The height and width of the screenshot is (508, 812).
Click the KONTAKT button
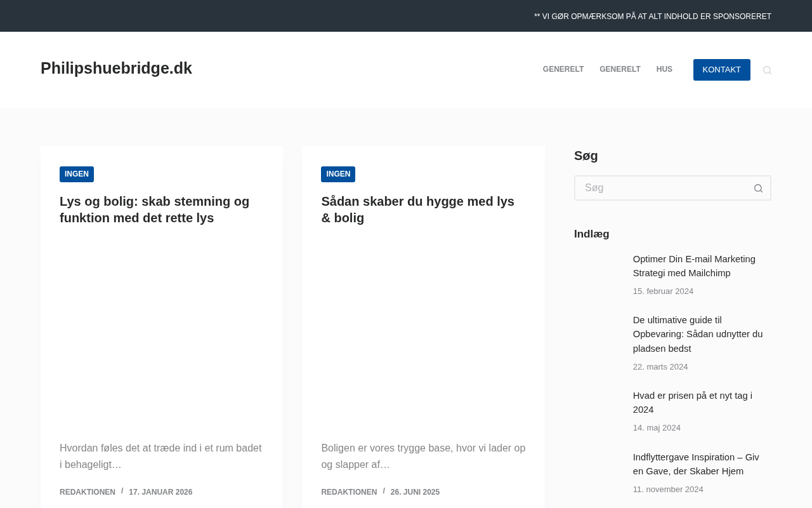722,70
